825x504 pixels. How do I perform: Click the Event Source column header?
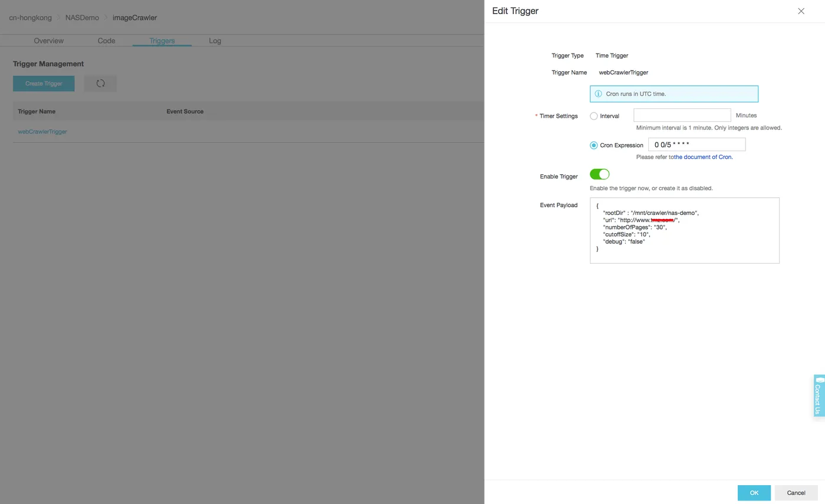(185, 111)
